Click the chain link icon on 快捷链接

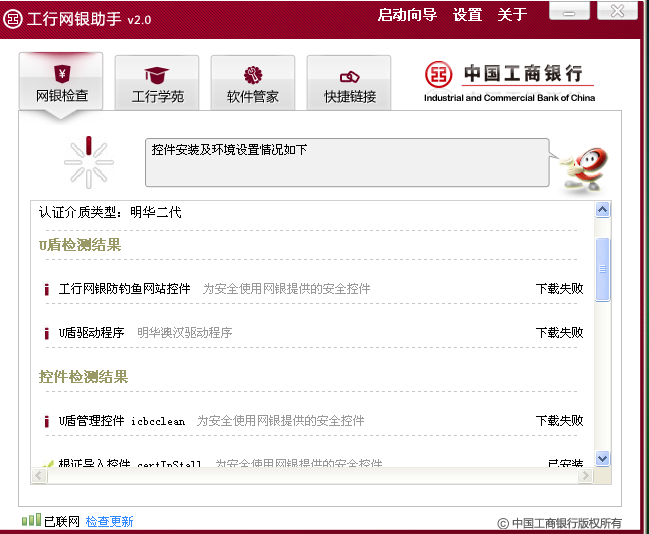tap(349, 77)
